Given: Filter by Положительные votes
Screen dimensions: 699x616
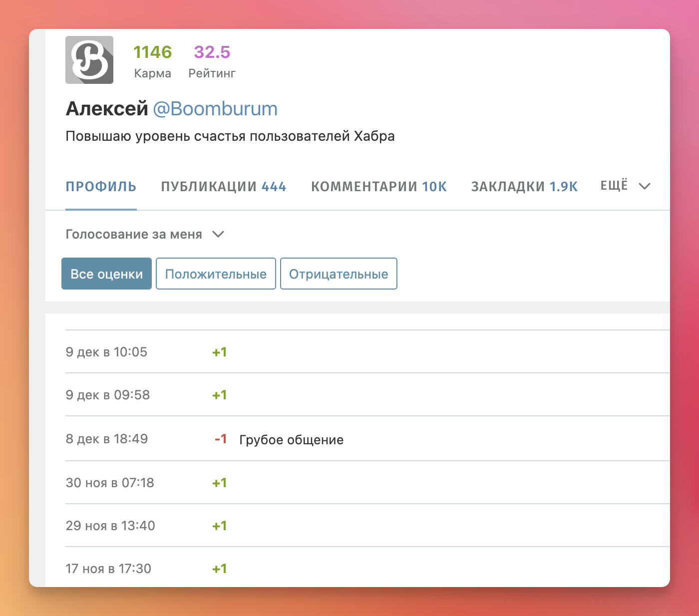Looking at the screenshot, I should [216, 274].
